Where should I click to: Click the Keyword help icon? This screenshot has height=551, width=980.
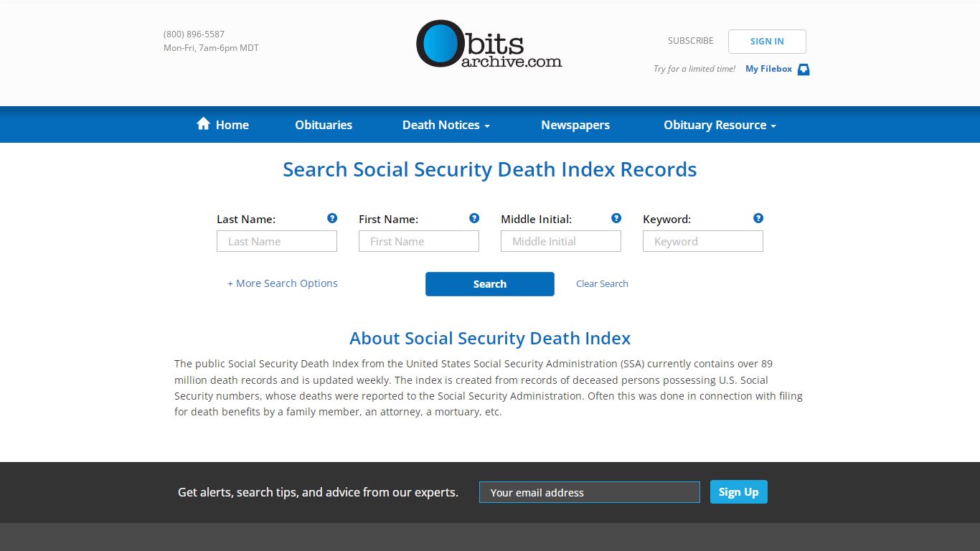(758, 217)
